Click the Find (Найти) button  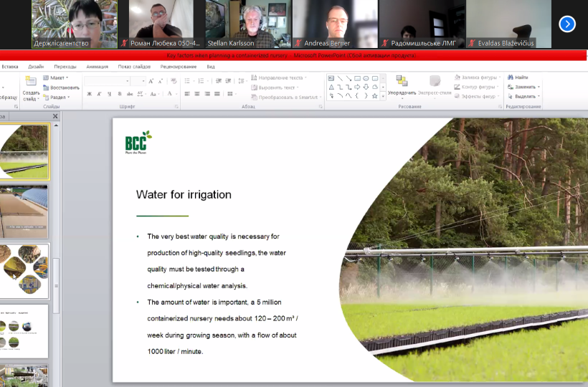point(518,77)
